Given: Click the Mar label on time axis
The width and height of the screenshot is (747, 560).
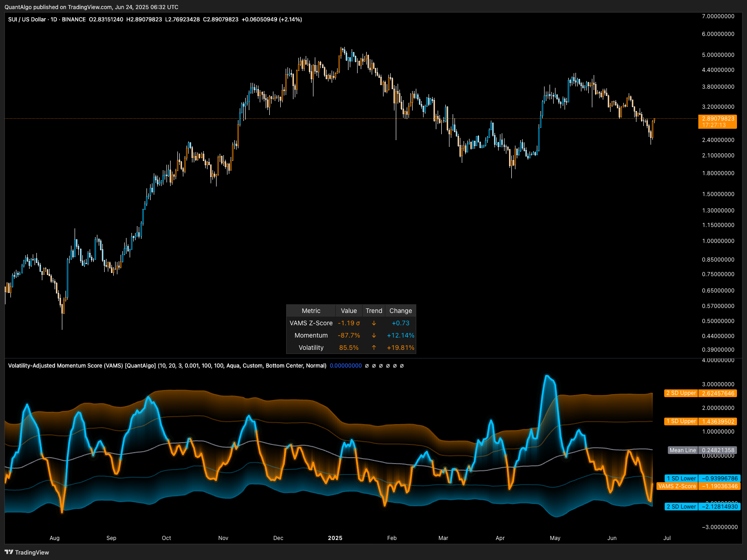Looking at the screenshot, I should [444, 538].
